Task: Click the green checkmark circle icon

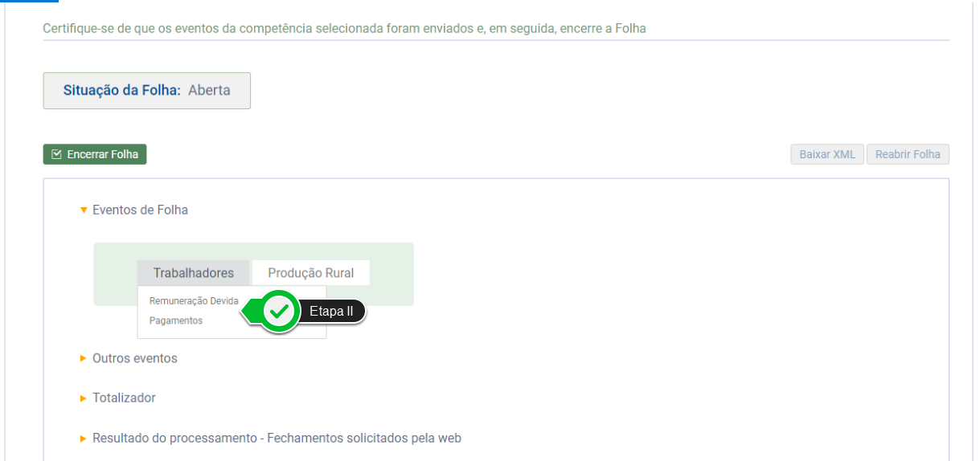Action: [279, 312]
